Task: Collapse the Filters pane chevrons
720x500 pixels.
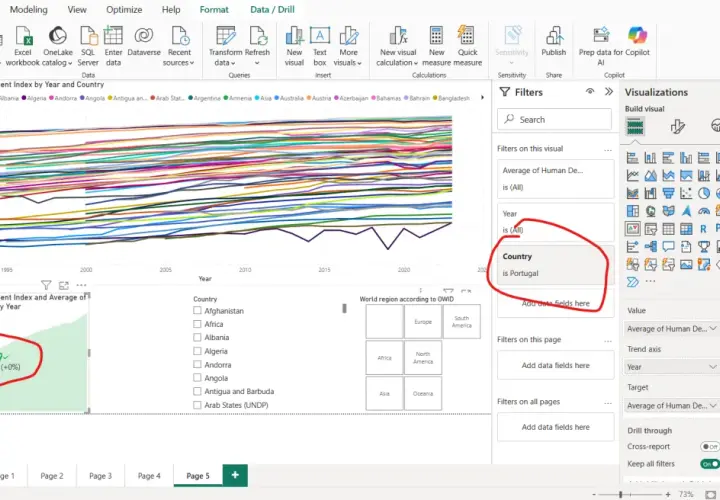Action: click(x=609, y=92)
